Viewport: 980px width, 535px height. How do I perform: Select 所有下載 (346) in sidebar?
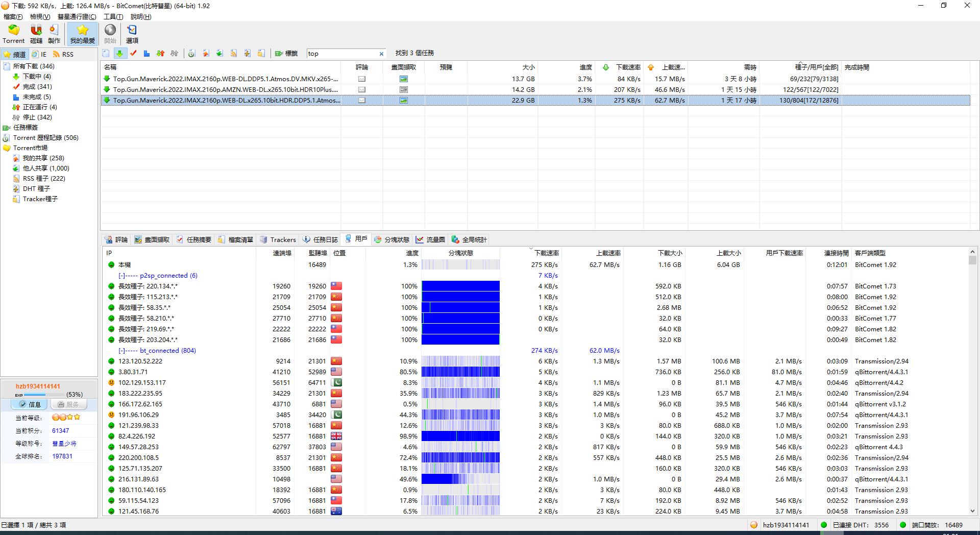pos(34,66)
